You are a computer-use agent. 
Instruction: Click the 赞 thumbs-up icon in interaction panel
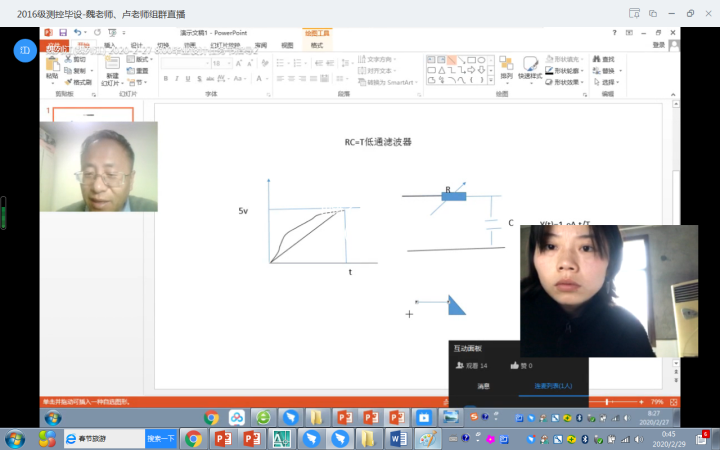[x=516, y=366]
